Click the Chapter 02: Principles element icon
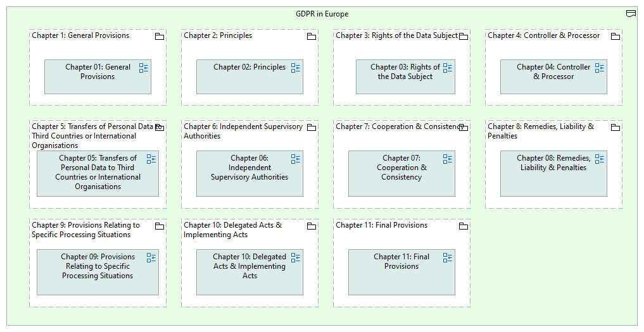This screenshot has width=644, height=332. [x=296, y=68]
